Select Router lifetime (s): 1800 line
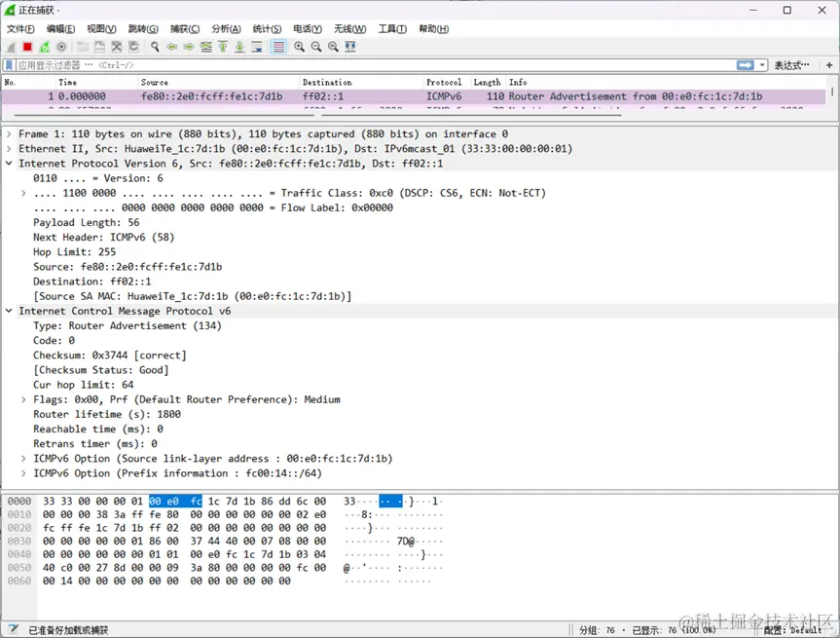This screenshot has width=840, height=638. (x=107, y=414)
